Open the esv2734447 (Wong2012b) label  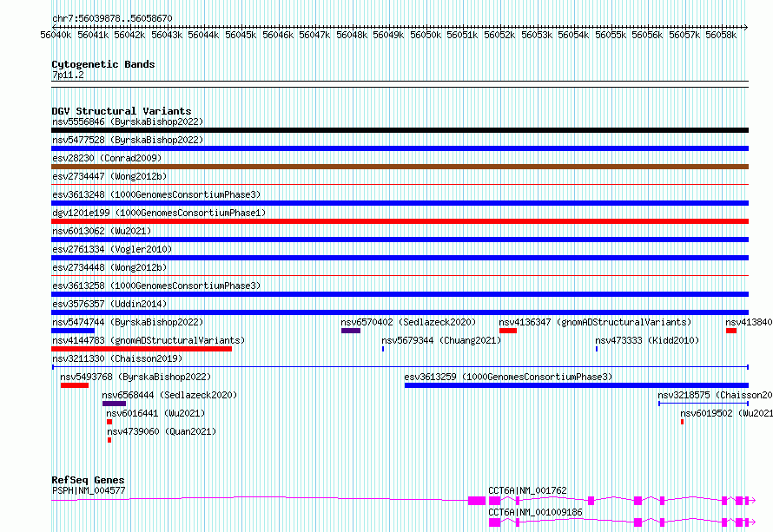click(x=109, y=176)
